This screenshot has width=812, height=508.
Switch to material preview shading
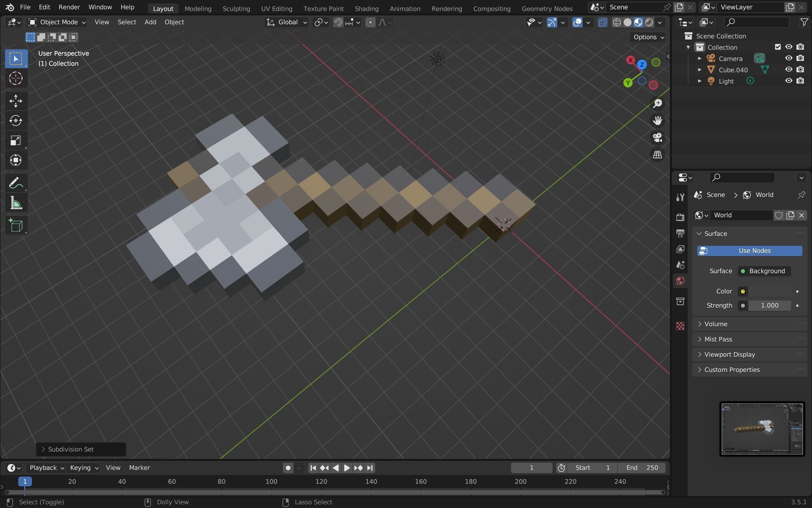point(638,22)
